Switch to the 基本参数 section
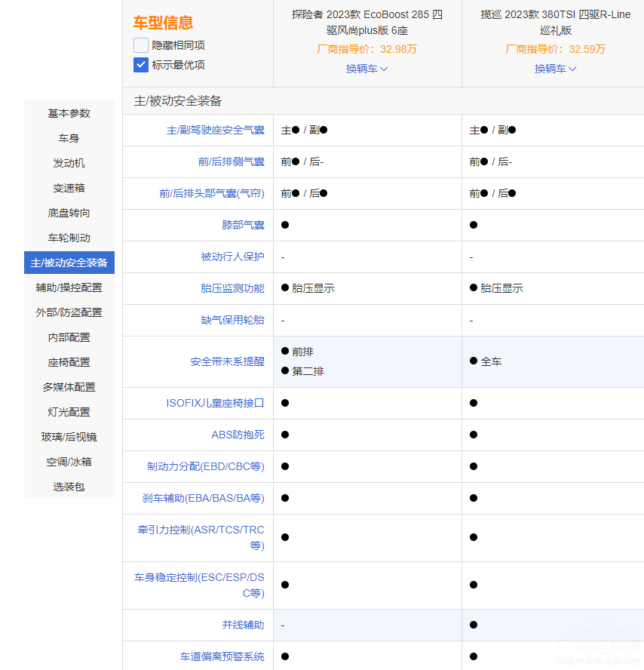Image resolution: width=644 pixels, height=670 pixels. point(69,113)
